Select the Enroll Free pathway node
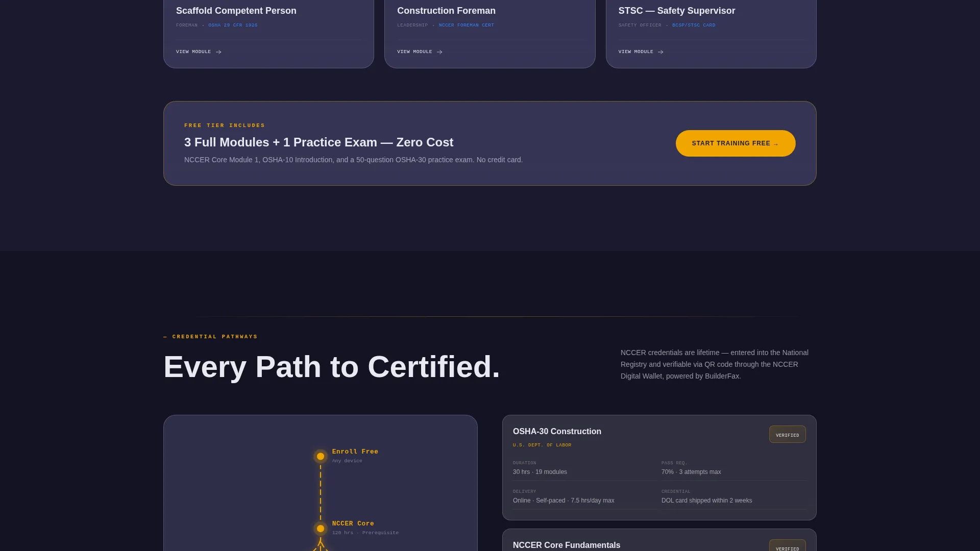 pos(321,457)
